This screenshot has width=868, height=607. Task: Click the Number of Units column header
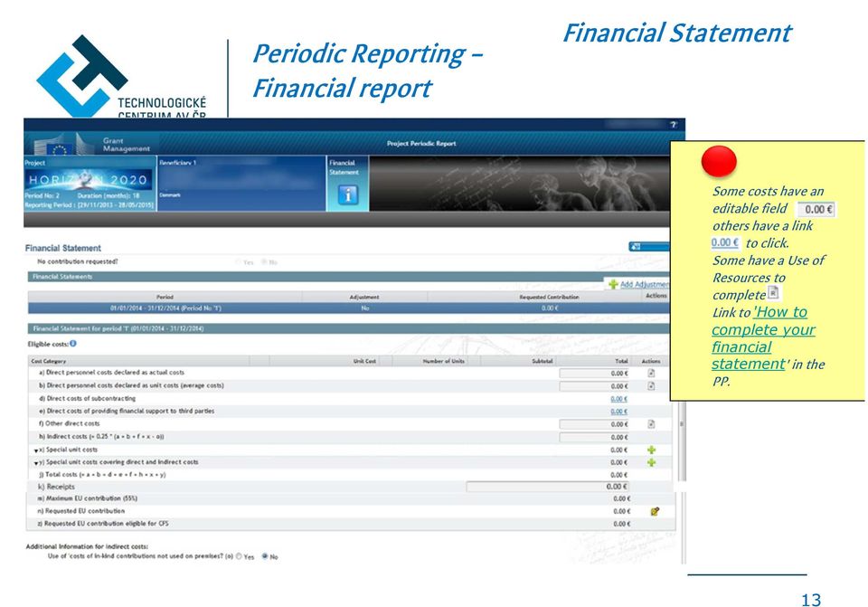pyautogui.click(x=444, y=361)
